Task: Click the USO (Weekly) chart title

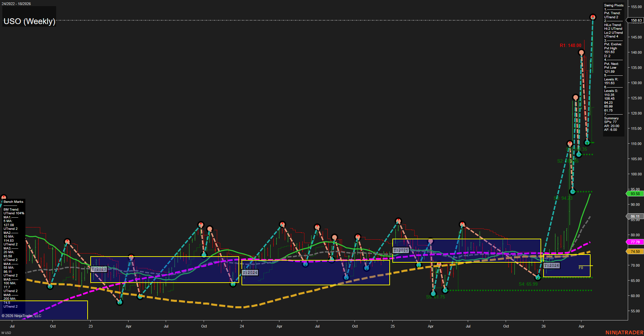Action: [x=29, y=21]
